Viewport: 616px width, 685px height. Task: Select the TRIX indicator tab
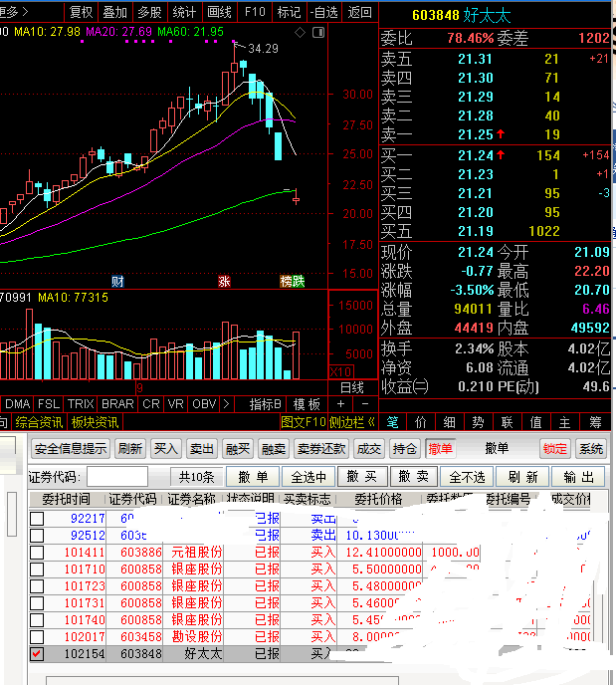tap(81, 404)
